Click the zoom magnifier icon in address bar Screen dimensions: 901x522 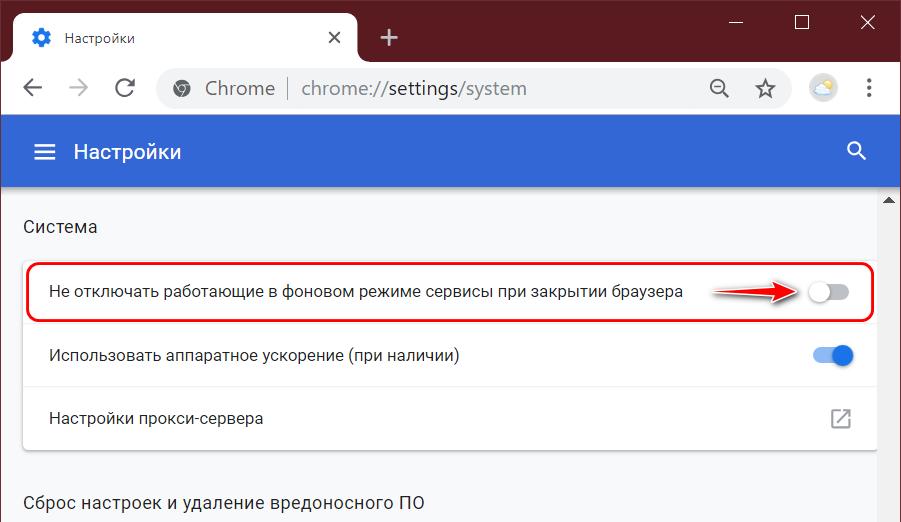[719, 88]
